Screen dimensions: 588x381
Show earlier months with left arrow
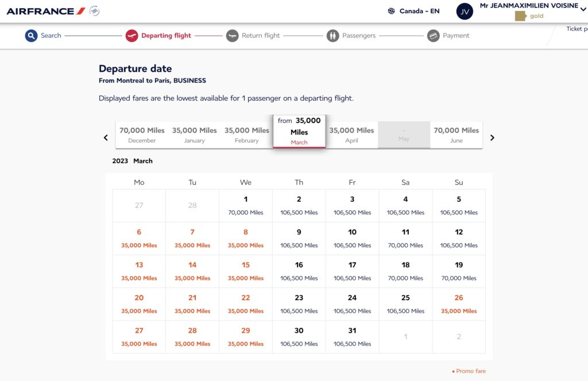pyautogui.click(x=106, y=137)
